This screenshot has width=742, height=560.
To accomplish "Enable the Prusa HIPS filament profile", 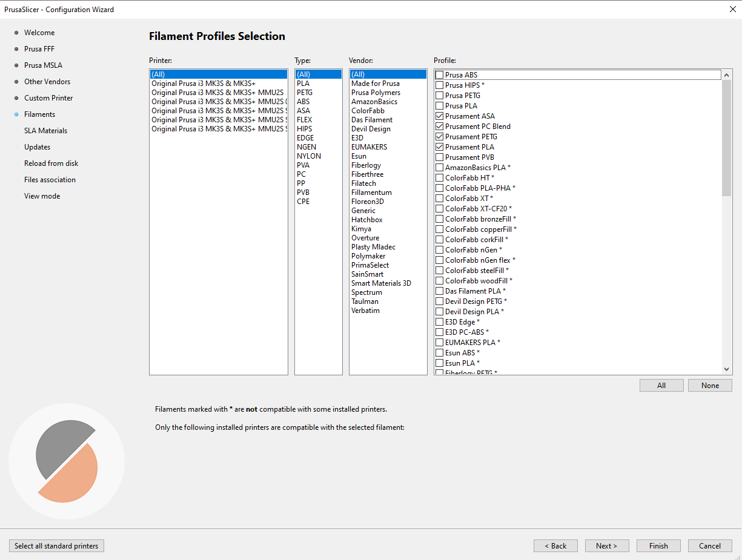I will coord(440,85).
